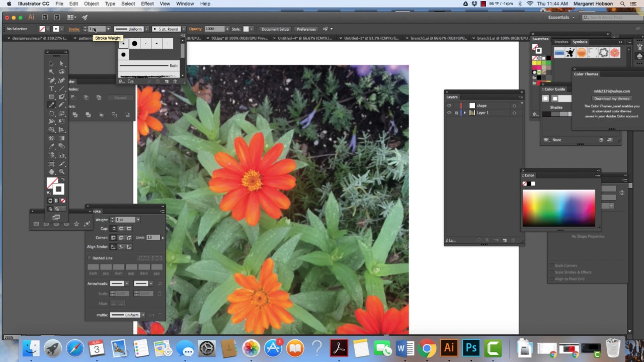Open Illustrator from the Dock
This screenshot has width=644, height=362.
tap(449, 348)
